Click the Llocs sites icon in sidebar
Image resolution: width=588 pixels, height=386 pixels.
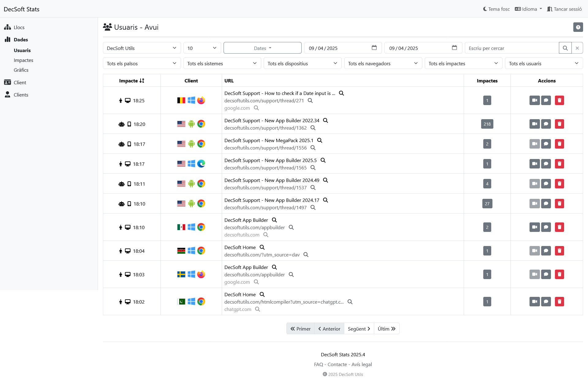[7, 27]
